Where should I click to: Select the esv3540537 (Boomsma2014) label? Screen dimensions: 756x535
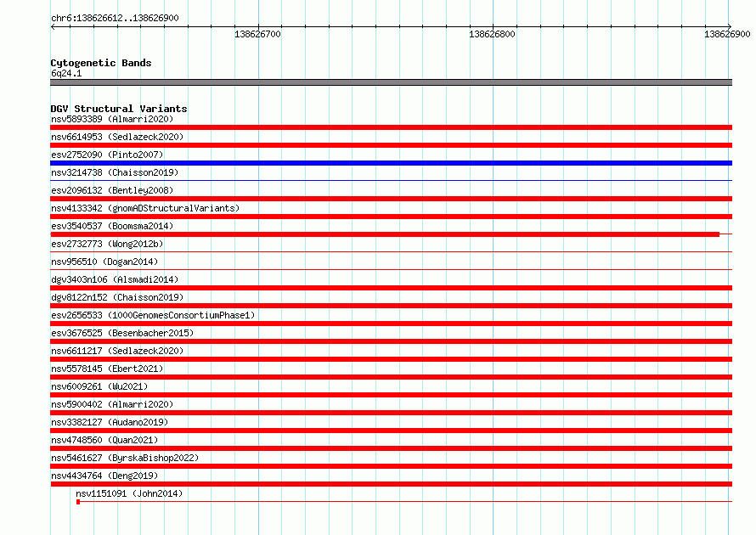112,226
